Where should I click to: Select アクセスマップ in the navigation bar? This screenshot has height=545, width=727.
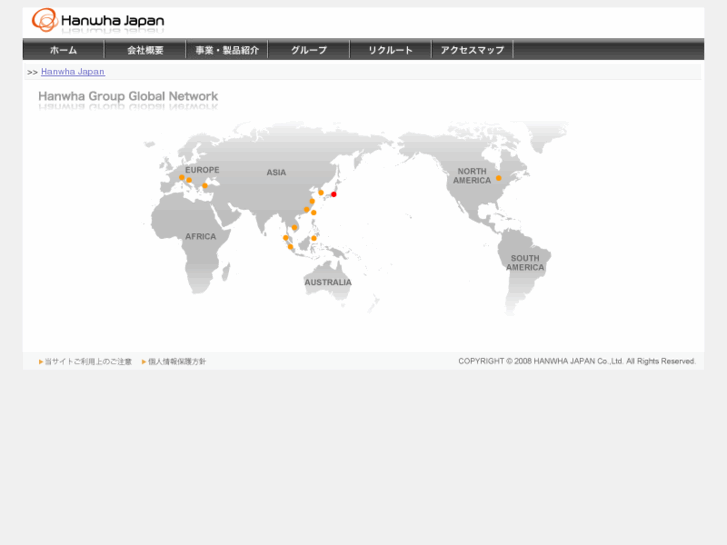[x=472, y=50]
